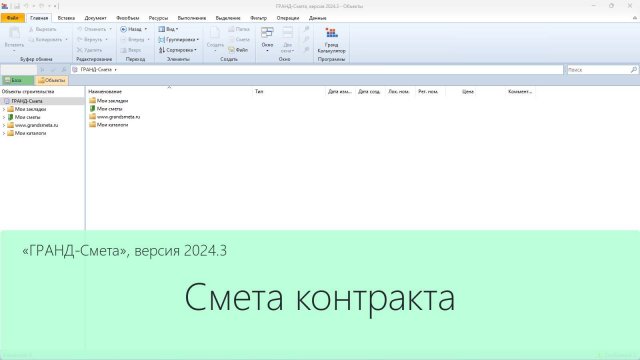This screenshot has height=360, width=640.
Task: Switch to the Ресурсы ribbon tab
Action: pyautogui.click(x=158, y=18)
